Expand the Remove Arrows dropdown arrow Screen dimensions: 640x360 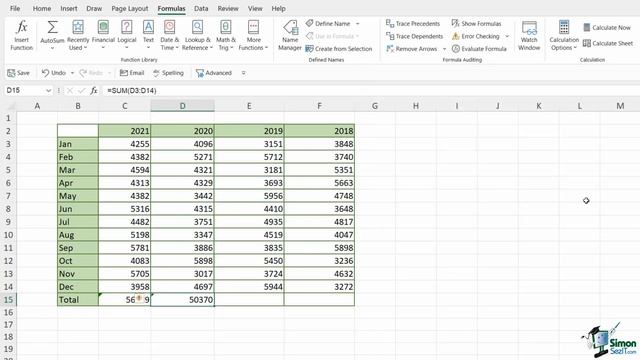444,49
